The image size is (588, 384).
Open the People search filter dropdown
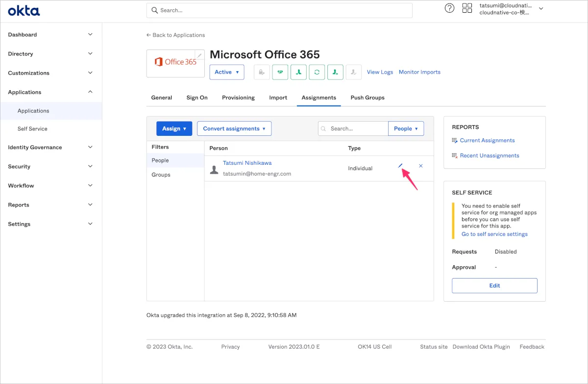406,128
